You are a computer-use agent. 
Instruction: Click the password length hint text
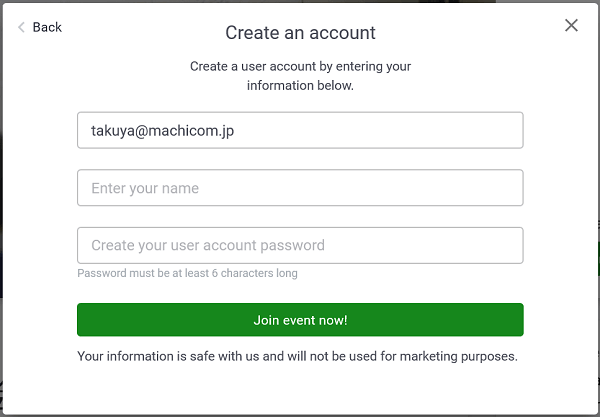point(187,273)
